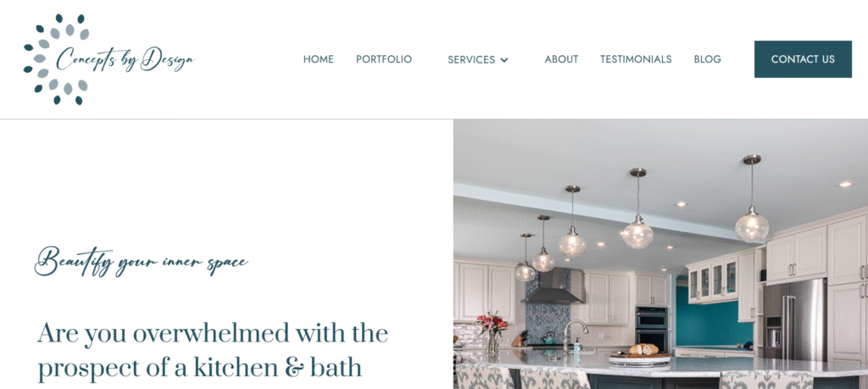The width and height of the screenshot is (868, 389).
Task: Click the Are you overwhelmed heading text
Action: [x=213, y=351]
